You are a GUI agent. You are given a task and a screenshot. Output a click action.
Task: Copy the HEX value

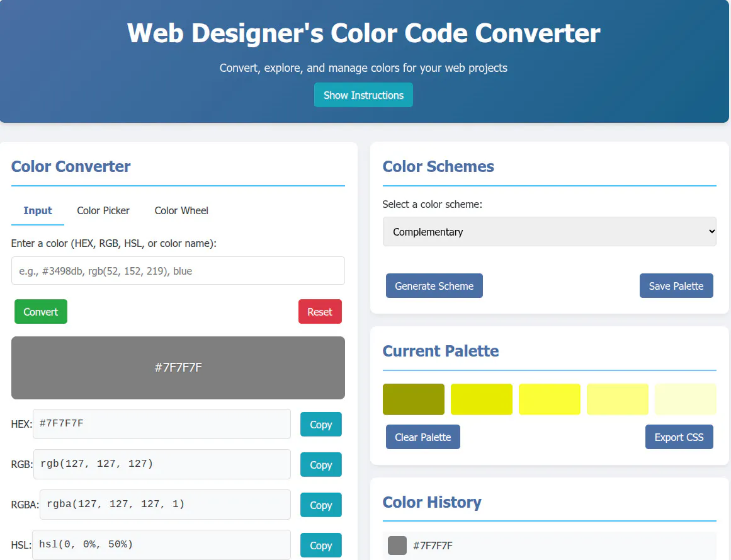pos(320,425)
